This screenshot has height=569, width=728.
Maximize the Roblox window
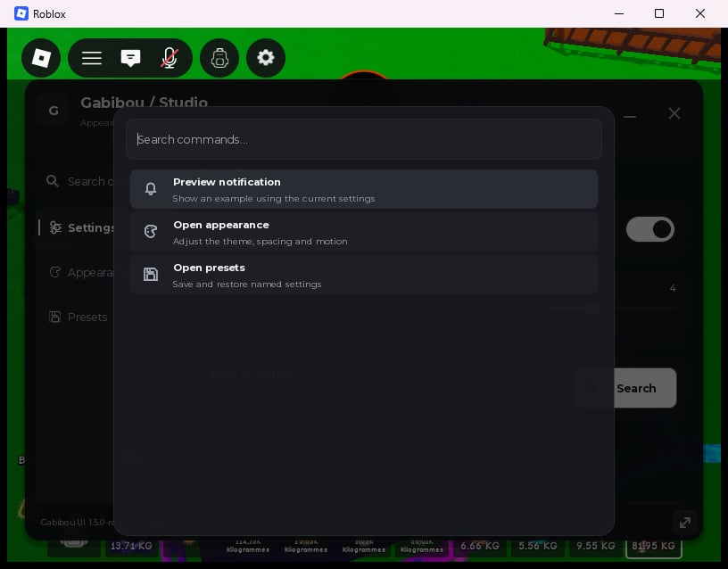coord(658,13)
